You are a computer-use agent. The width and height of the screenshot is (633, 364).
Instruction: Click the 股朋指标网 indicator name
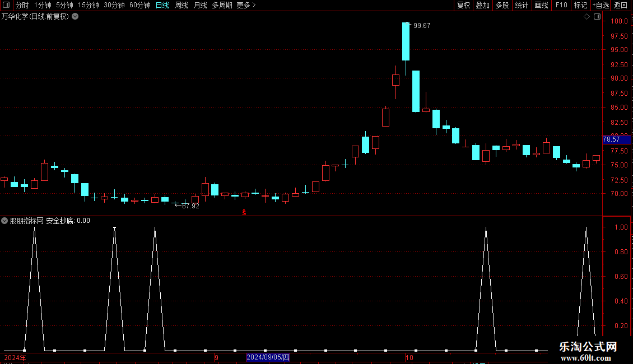27,221
